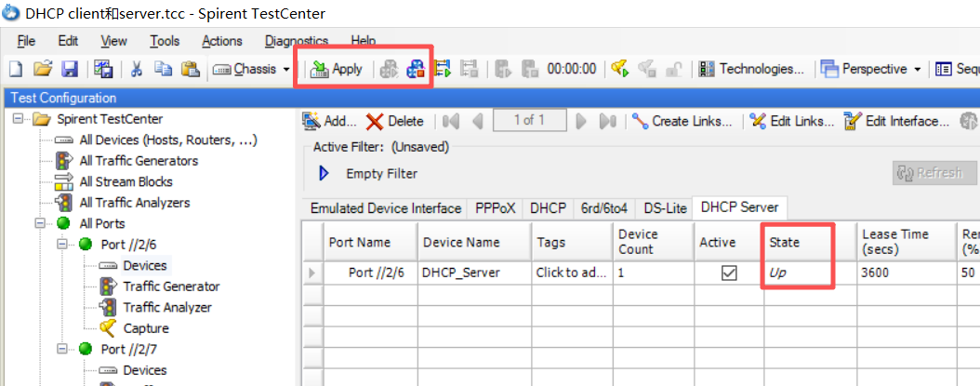Click the page number field showing 1 of 1

[x=529, y=120]
